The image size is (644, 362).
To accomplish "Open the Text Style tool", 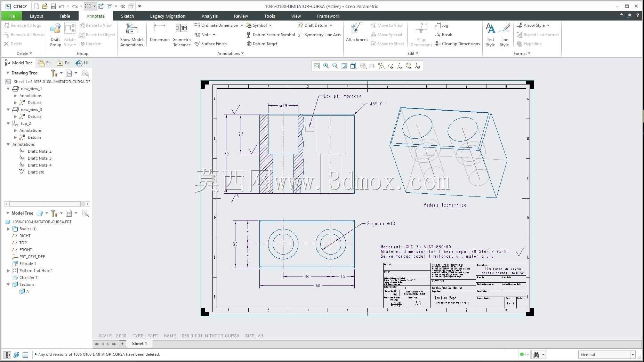I will (x=490, y=35).
